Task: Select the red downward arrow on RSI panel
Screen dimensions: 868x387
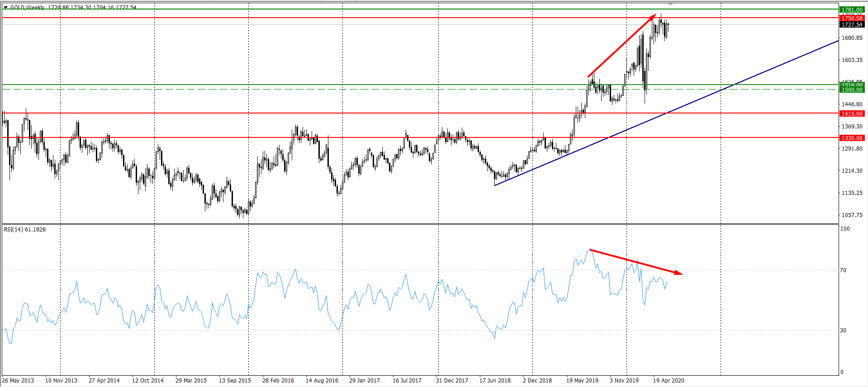Action: (x=636, y=261)
